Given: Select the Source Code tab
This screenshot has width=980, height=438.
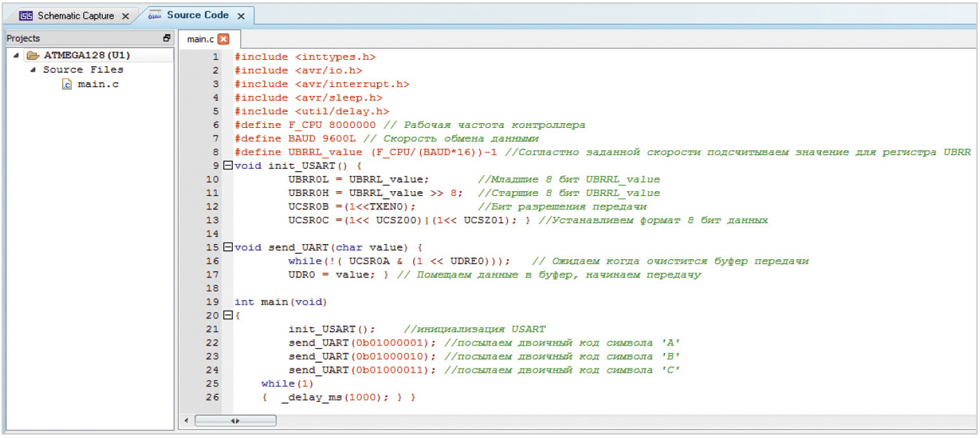Looking at the screenshot, I should tap(198, 15).
